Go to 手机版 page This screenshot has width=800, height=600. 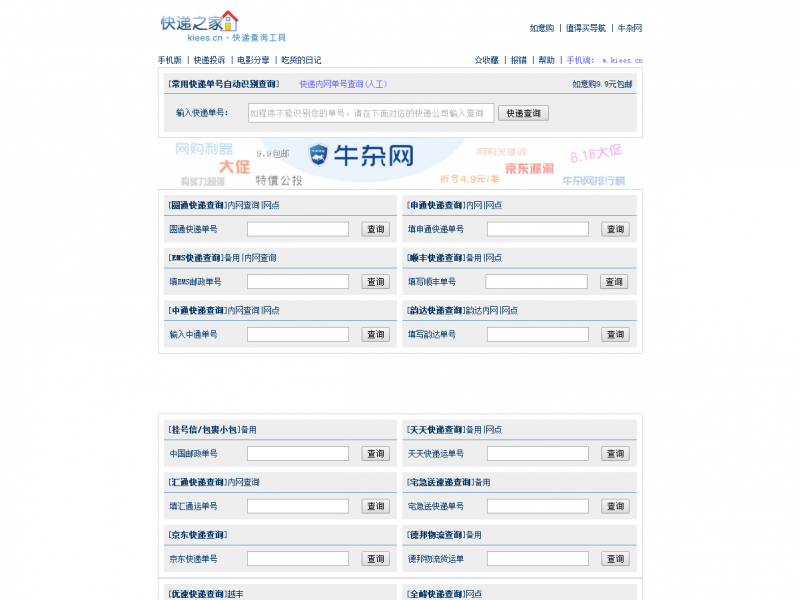pos(170,60)
